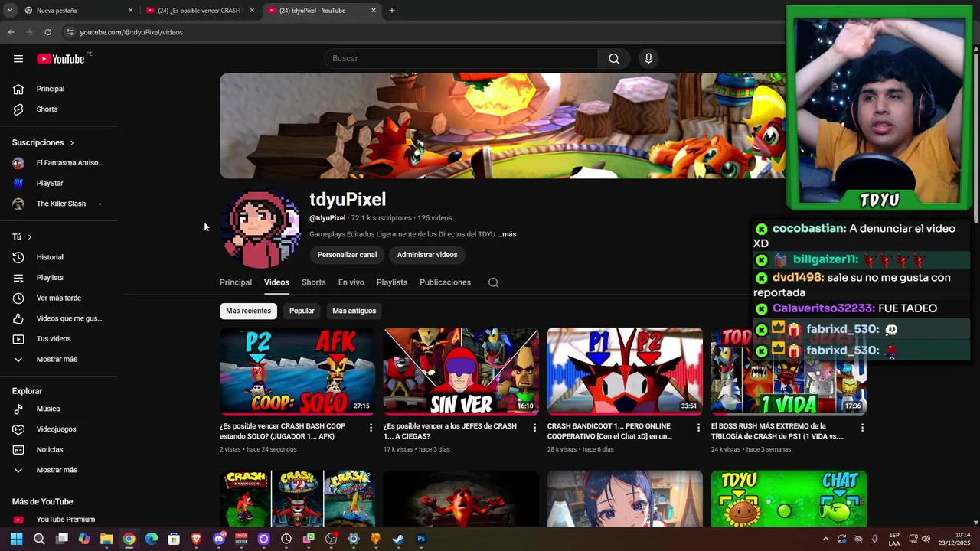Switch to the Publicaciones tab
This screenshot has width=980, height=551.
click(445, 282)
